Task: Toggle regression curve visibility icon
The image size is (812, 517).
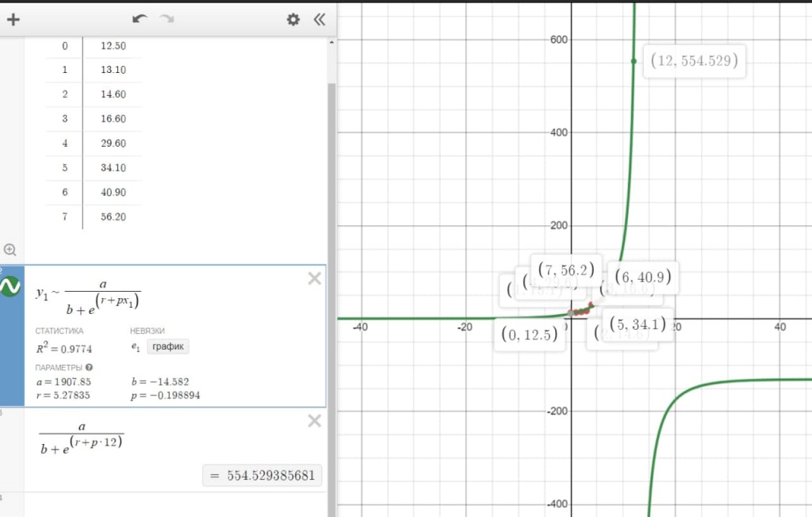Action: point(10,289)
